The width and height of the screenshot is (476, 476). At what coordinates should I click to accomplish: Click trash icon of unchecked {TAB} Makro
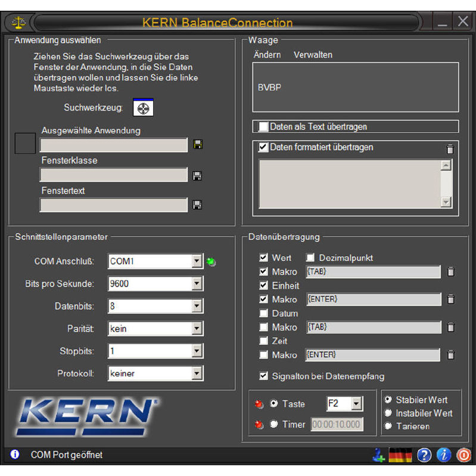click(x=451, y=327)
